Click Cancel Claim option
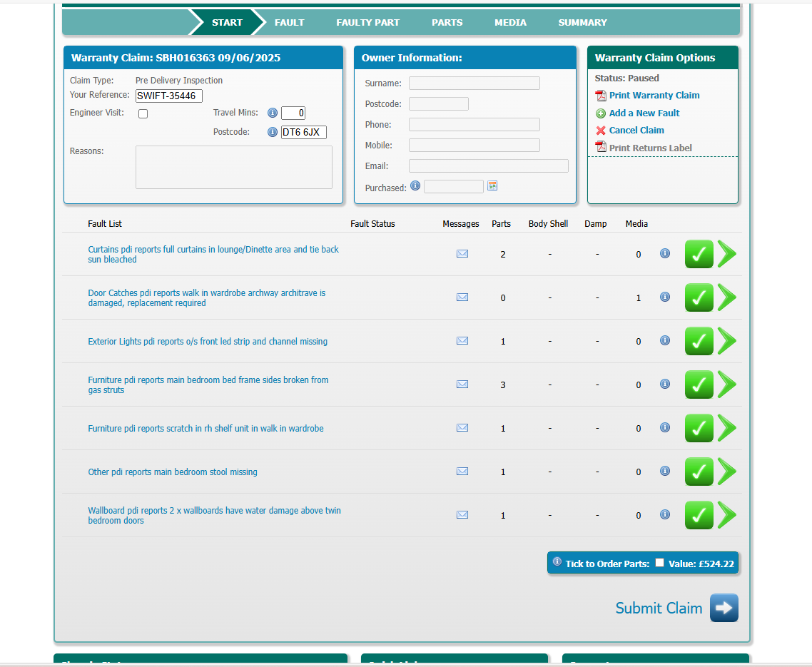The image size is (812, 667). coord(636,131)
